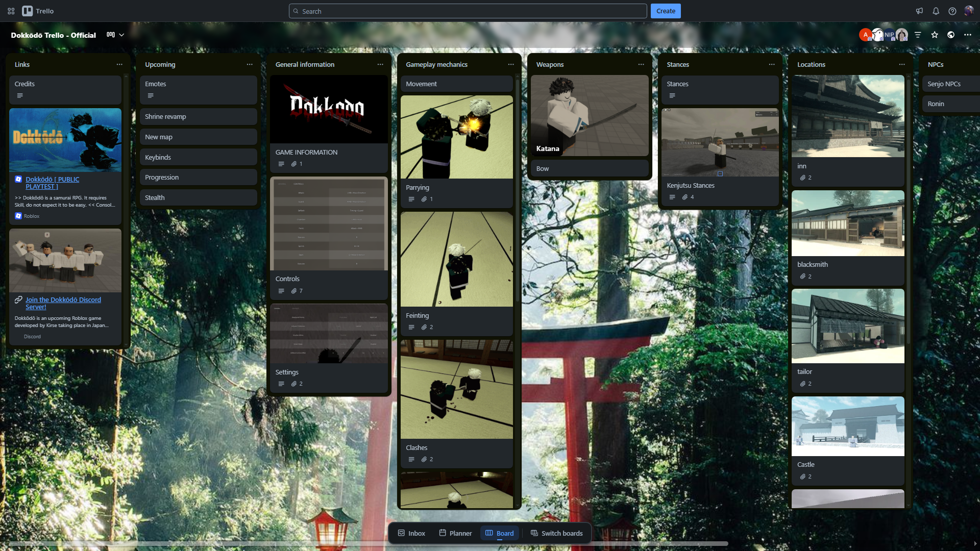
Task: Open the Feinting card cover image
Action: [x=456, y=259]
